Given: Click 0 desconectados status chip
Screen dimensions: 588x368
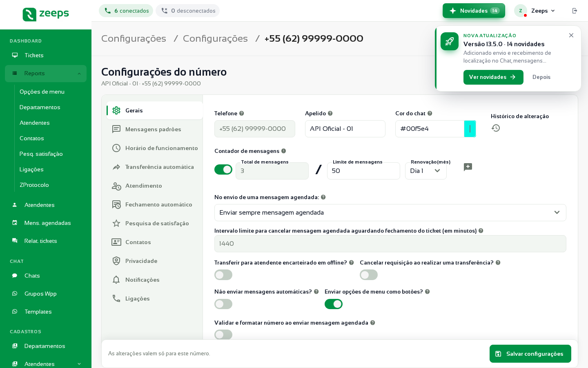Looking at the screenshot, I should 187,11.
